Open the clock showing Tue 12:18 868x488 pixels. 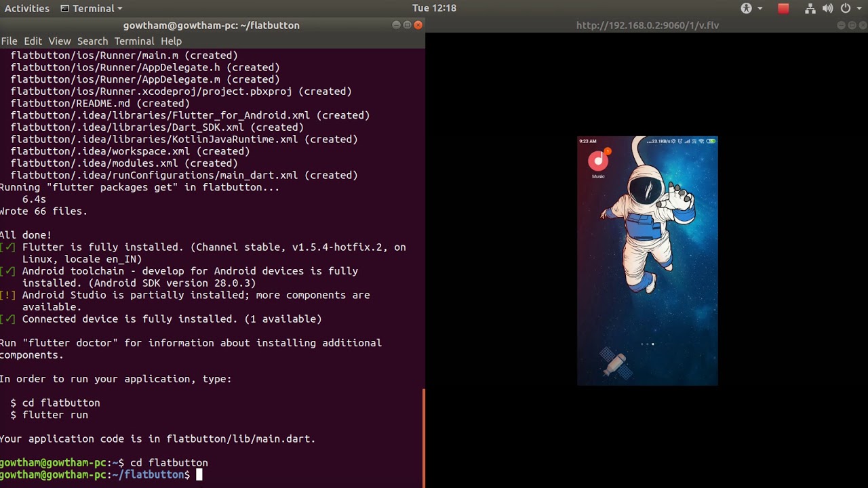(434, 8)
